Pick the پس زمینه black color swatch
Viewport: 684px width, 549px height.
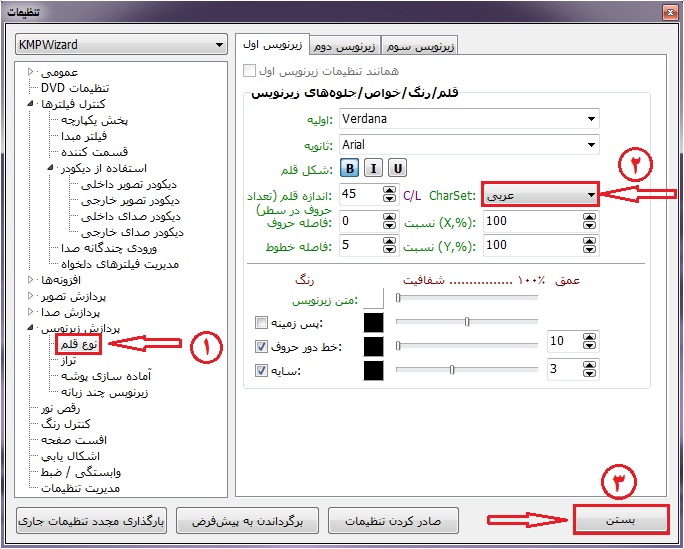click(x=373, y=323)
